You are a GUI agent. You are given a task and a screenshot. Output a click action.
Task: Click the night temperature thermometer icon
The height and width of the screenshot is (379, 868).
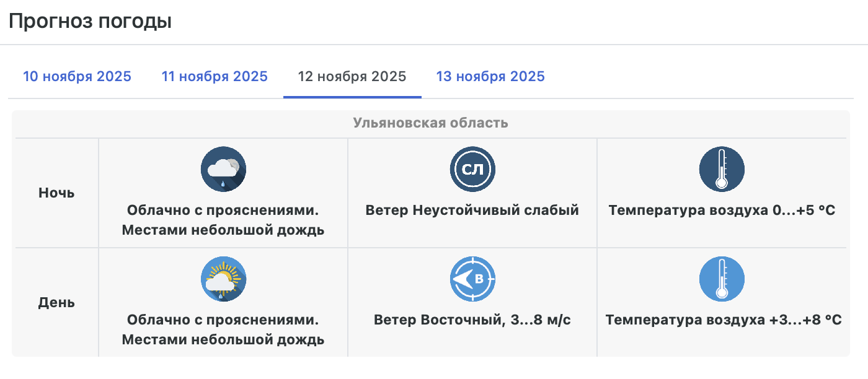(722, 170)
